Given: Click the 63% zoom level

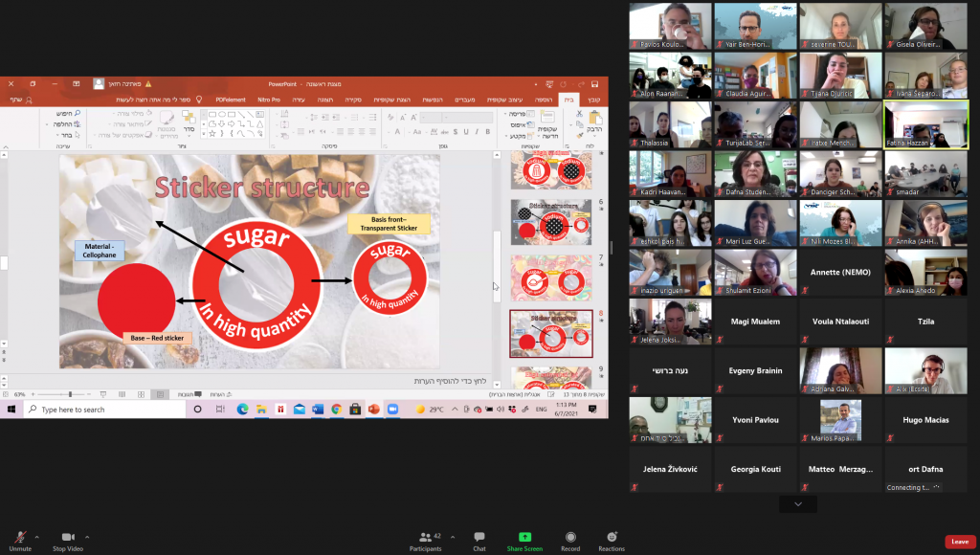Looking at the screenshot, I should coord(19,394).
